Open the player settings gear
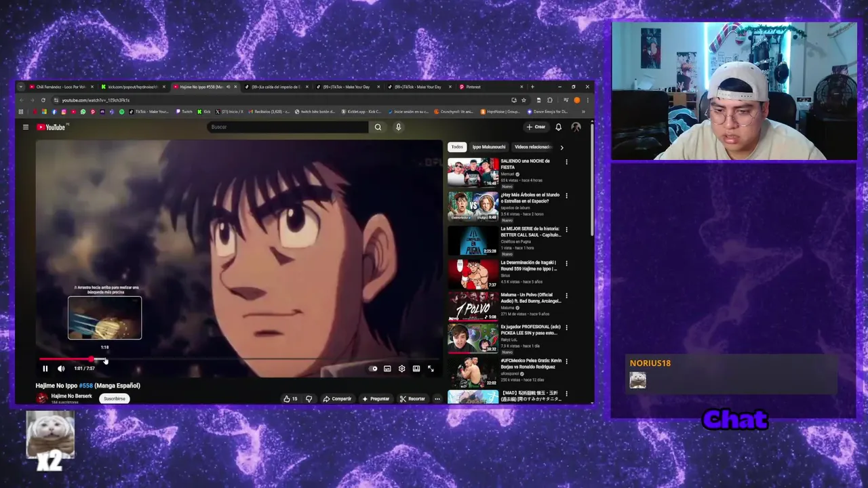The width and height of the screenshot is (868, 488). click(x=401, y=369)
